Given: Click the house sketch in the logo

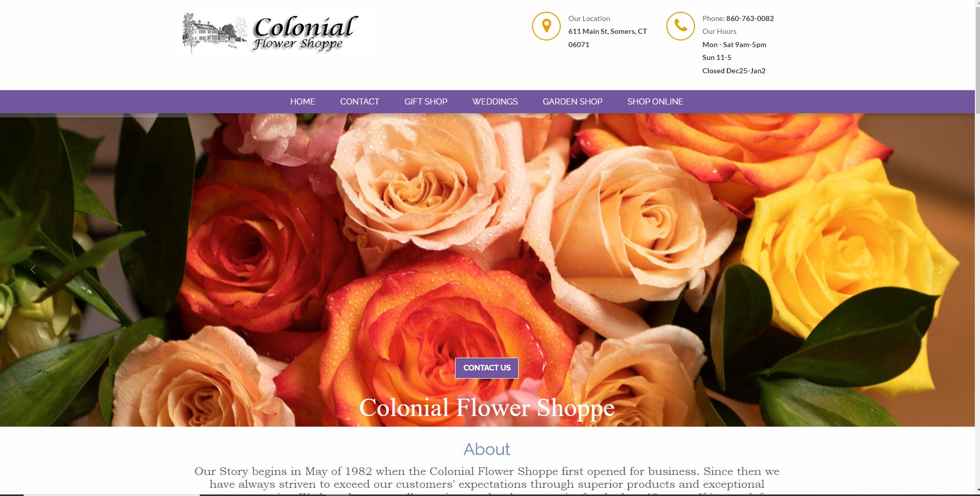Looking at the screenshot, I should 214,33.
